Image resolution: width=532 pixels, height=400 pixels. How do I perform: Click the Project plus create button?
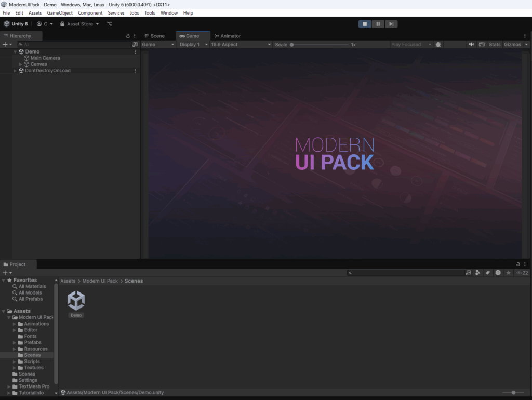[x=7, y=273]
